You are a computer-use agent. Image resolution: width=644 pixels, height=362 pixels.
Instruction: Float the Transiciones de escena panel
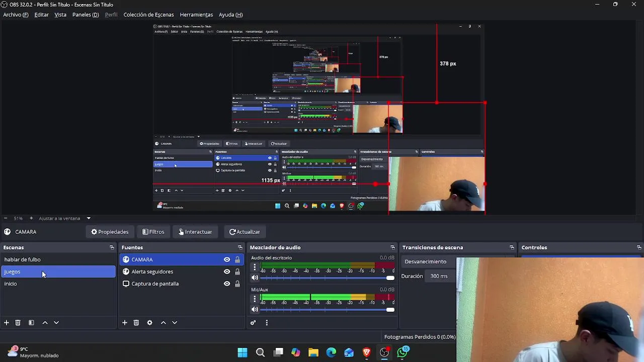pos(512,247)
